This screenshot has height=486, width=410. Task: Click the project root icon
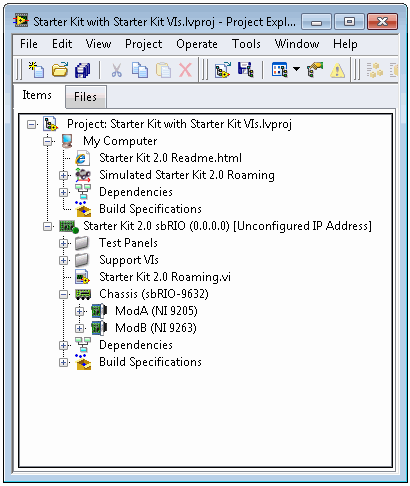[x=51, y=124]
